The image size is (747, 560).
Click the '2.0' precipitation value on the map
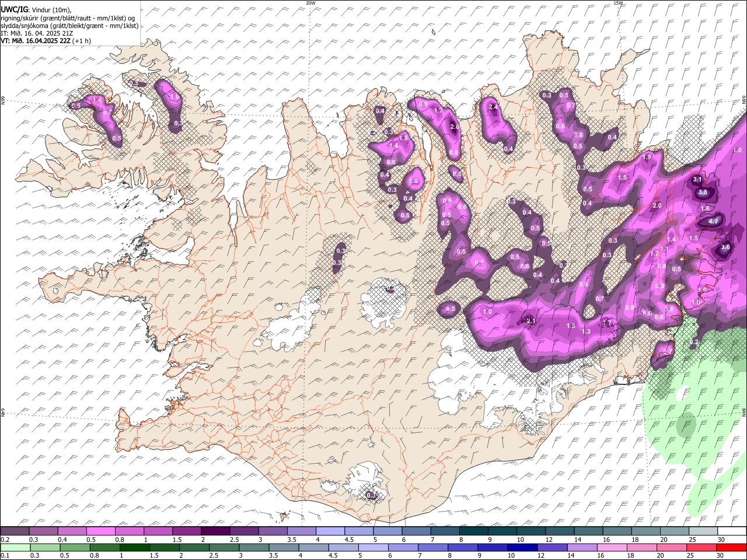click(x=657, y=206)
